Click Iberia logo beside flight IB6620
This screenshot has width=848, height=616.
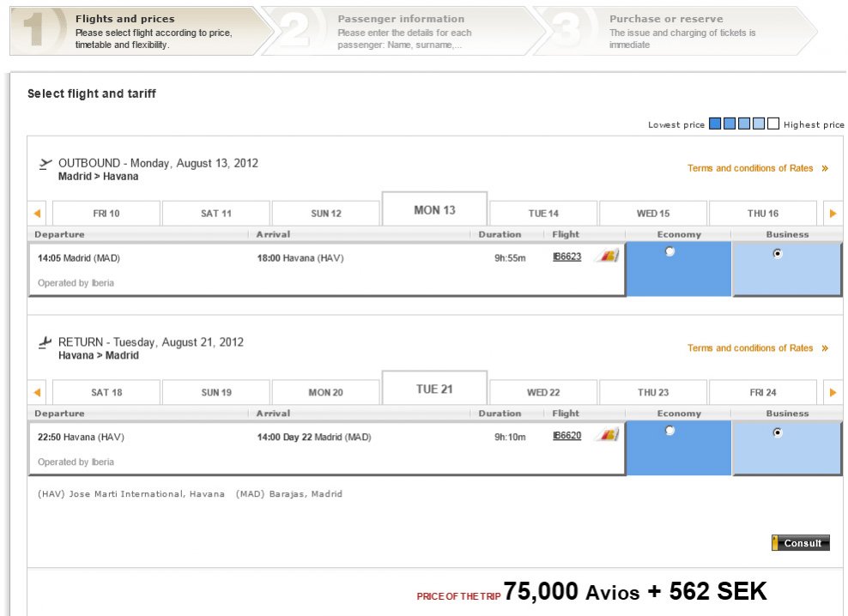coord(607,436)
